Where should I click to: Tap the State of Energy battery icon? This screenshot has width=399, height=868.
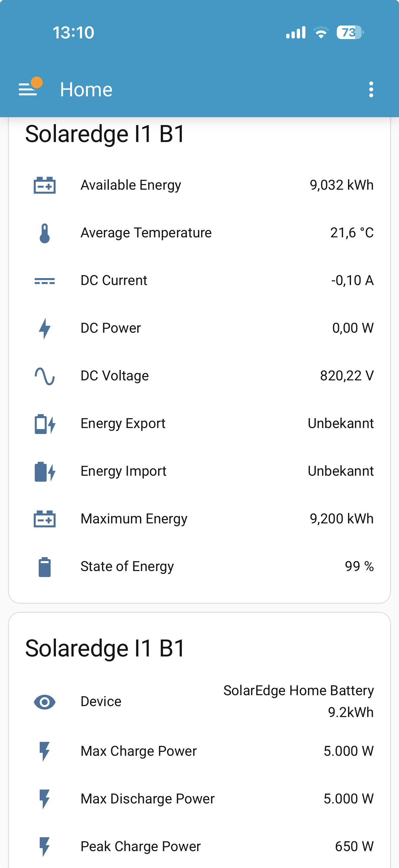44,567
